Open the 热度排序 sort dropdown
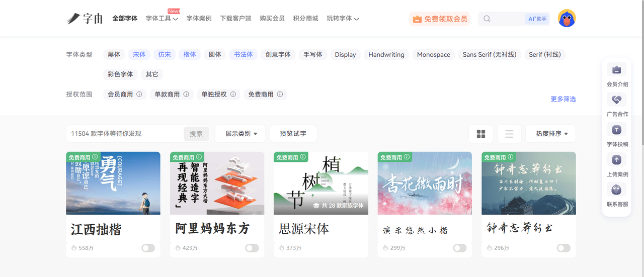 [x=550, y=134]
